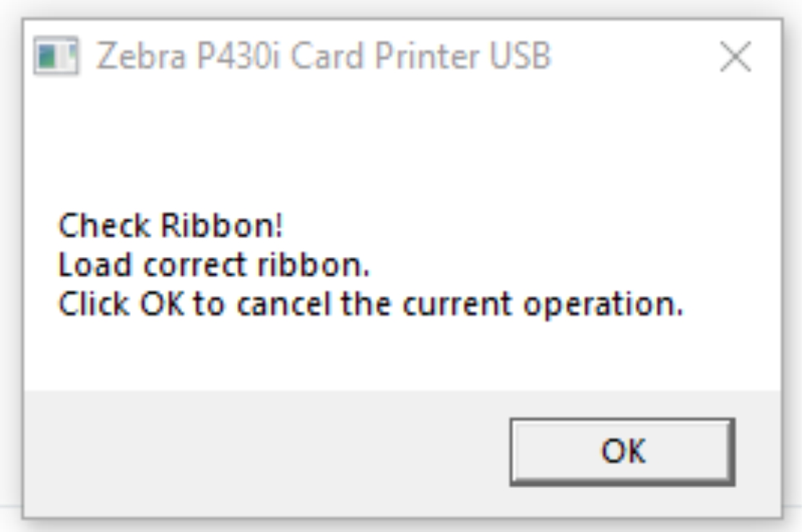Click the gray footer area beside OK
Screen dimensions: 802x532
tap(266, 453)
